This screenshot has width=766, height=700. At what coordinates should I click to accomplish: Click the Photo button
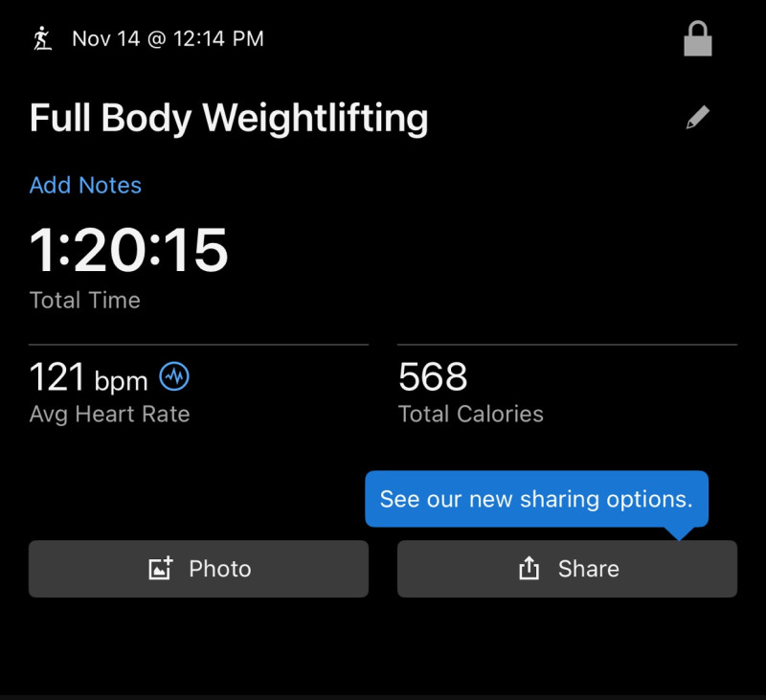pyautogui.click(x=198, y=568)
